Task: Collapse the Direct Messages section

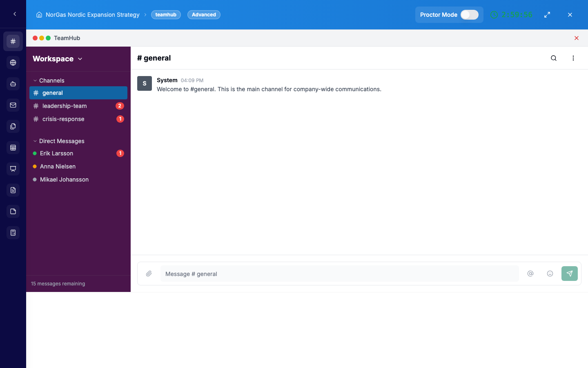Action: 58,141
